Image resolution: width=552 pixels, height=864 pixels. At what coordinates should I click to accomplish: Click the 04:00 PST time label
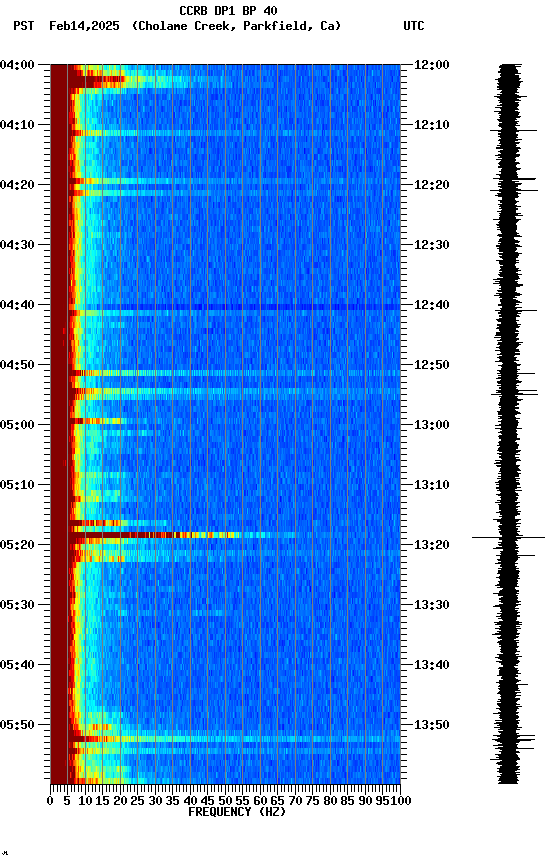pos(17,65)
